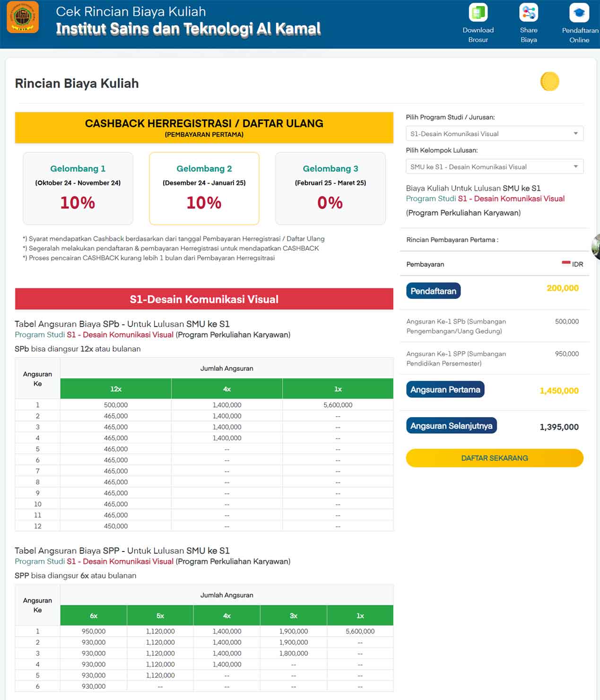Select the Gelombang 2 cashback card
This screenshot has height=700, width=600.
point(204,188)
